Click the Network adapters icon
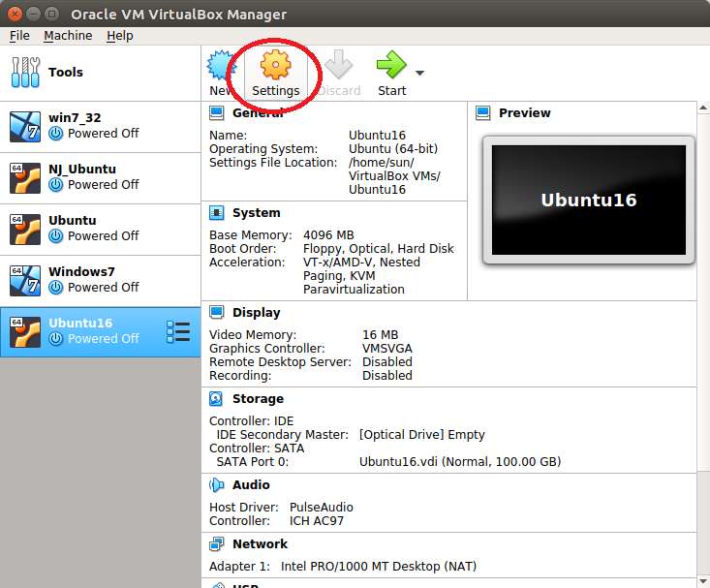Screen dimensions: 710x588 tap(216, 543)
